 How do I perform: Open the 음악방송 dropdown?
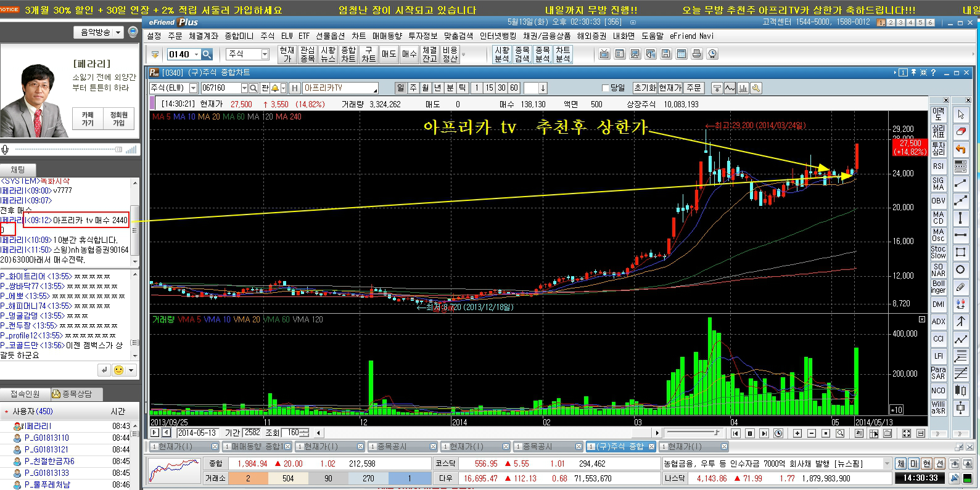(99, 32)
